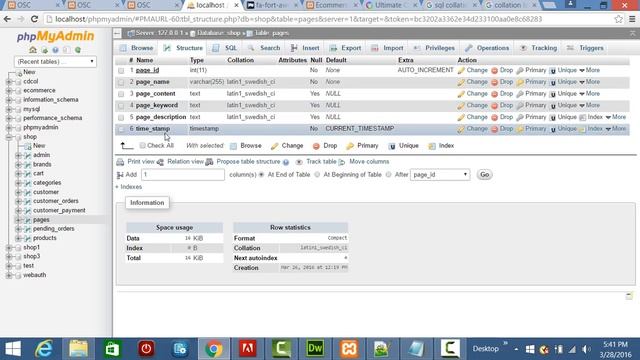640x360 pixels.
Task: Open Chrome from the Windows taskbar
Action: coord(213,349)
